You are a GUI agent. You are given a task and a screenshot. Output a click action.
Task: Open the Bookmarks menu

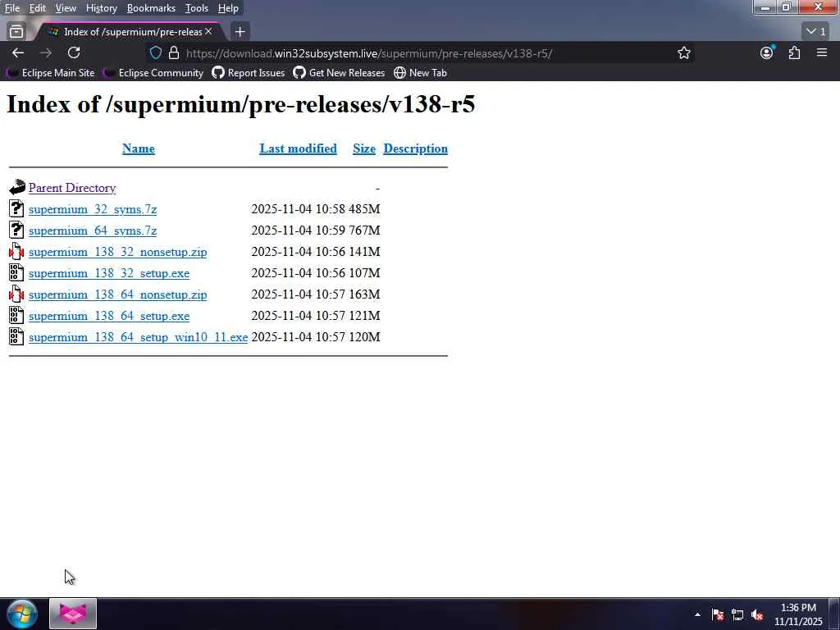pos(151,8)
